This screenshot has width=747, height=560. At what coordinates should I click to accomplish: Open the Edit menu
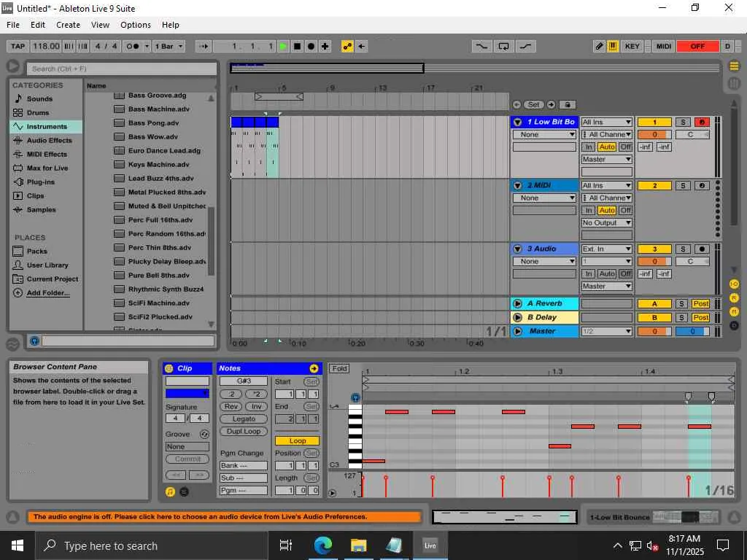tap(38, 25)
